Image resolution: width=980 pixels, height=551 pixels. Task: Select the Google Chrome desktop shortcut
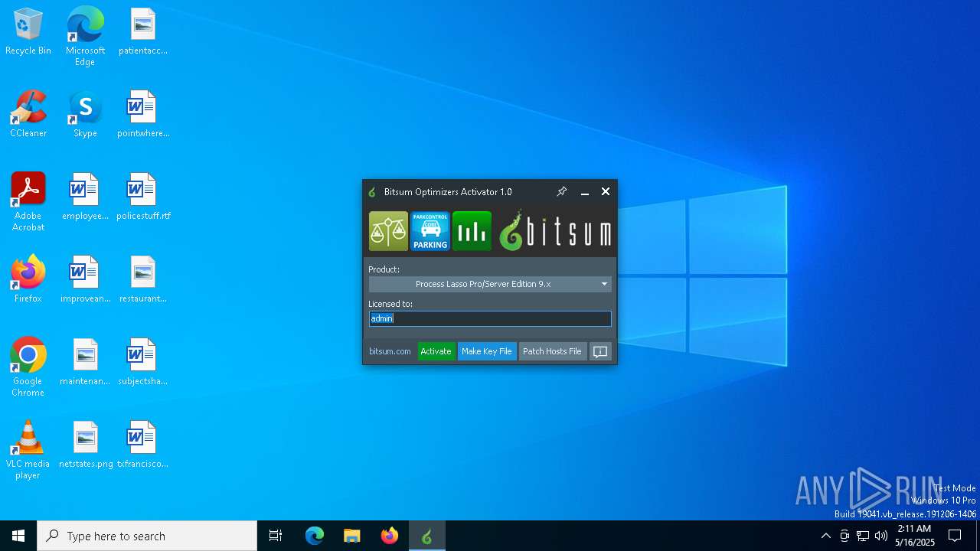(28, 367)
